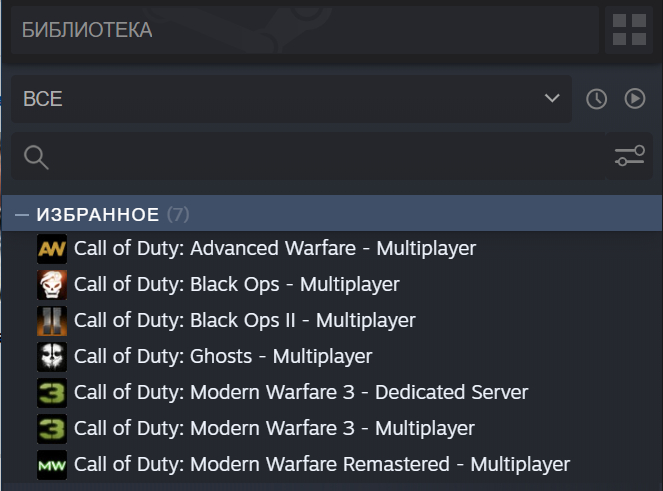Open the advanced filters slider icon
This screenshot has height=491, width=663.
(x=629, y=156)
